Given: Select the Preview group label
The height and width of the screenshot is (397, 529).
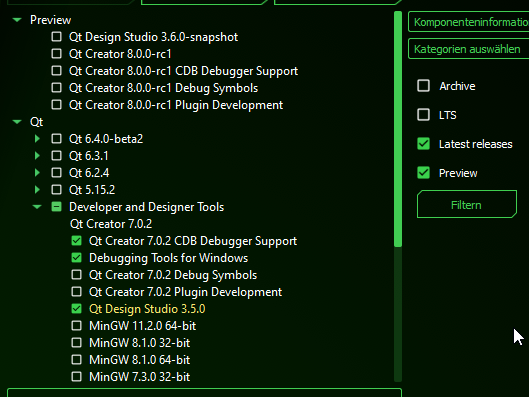Looking at the screenshot, I should [x=50, y=20].
